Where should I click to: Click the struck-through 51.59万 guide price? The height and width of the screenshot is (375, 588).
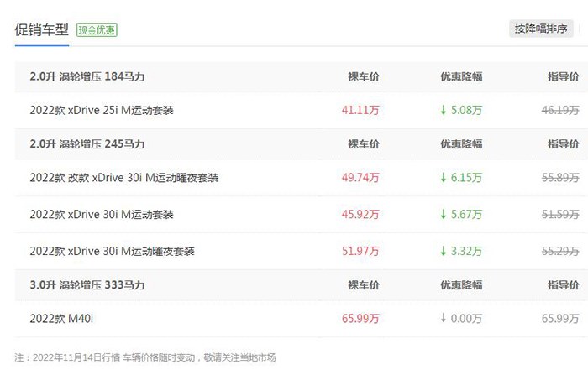[560, 214]
